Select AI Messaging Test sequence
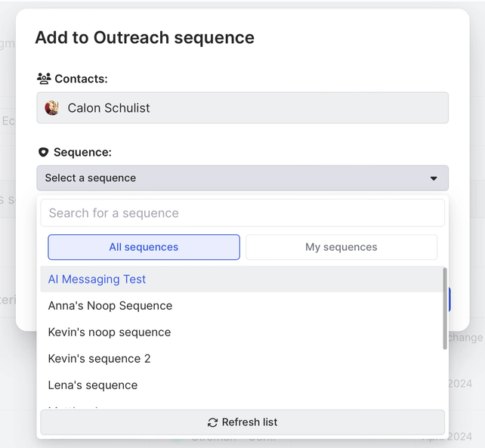 click(x=97, y=280)
